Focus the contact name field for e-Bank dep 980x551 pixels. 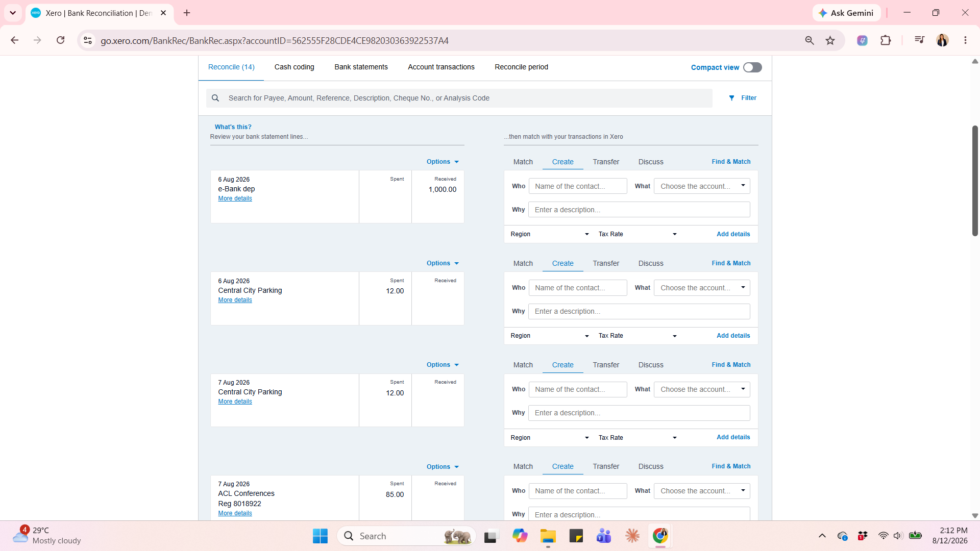point(578,186)
